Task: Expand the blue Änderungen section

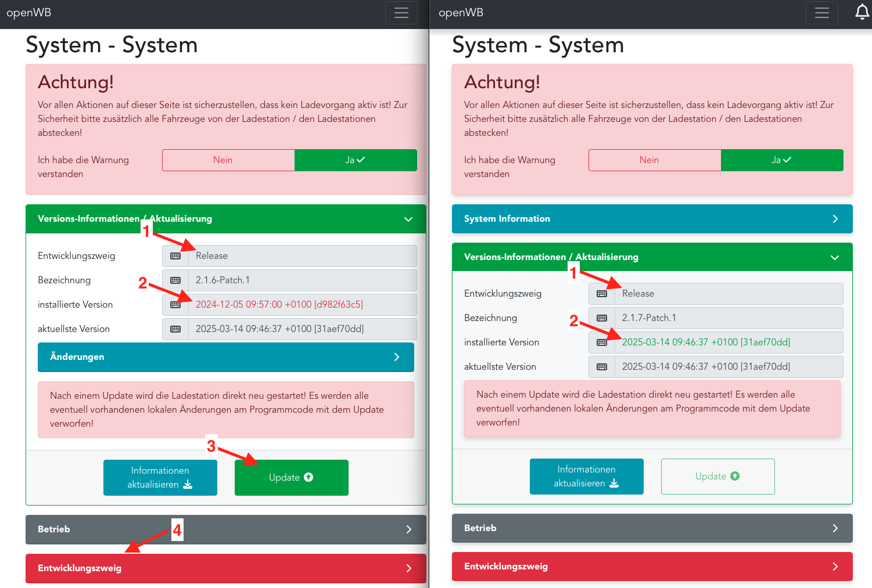Action: pos(225,357)
